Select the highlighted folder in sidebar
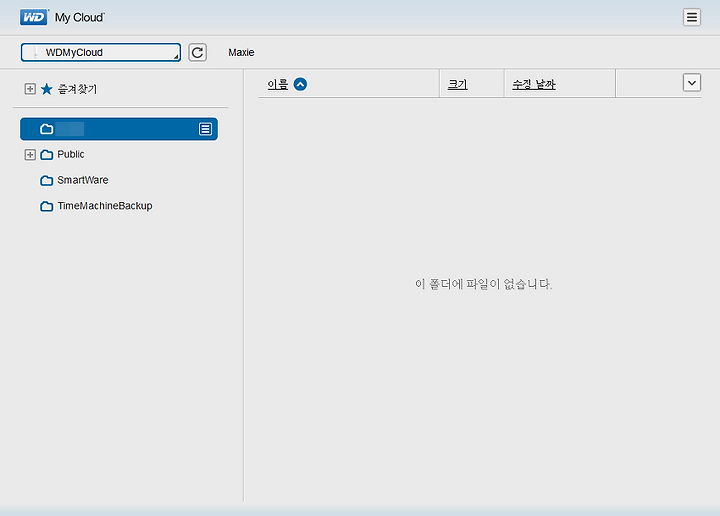720x516 pixels. click(x=119, y=129)
